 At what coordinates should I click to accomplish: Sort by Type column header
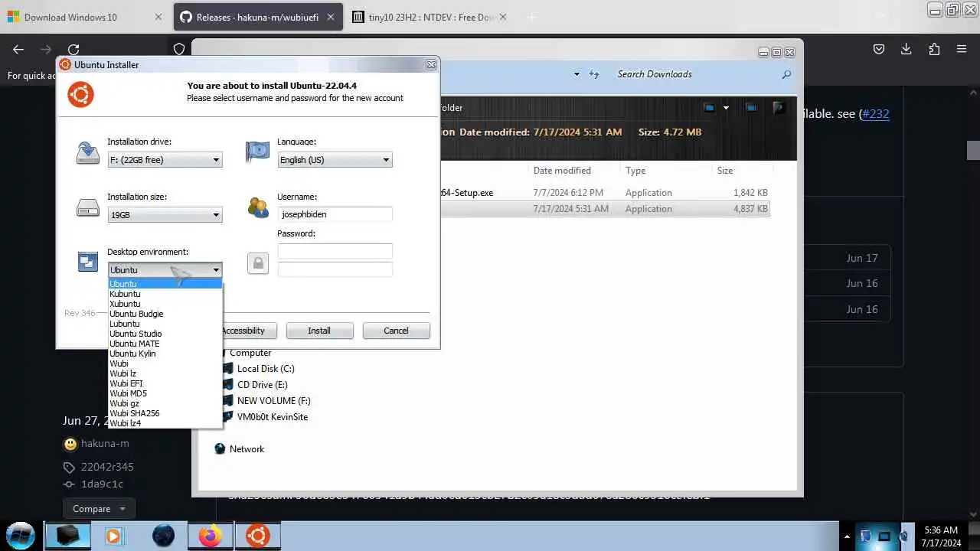635,171
